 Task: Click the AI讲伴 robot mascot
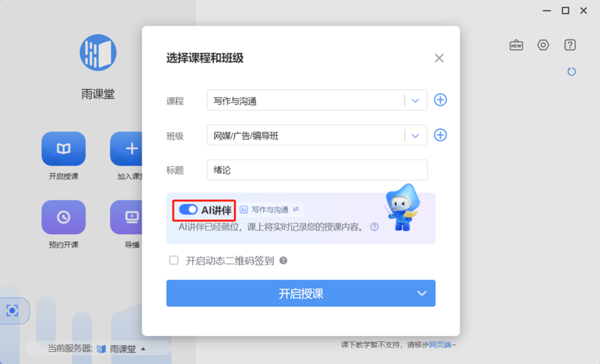(401, 208)
